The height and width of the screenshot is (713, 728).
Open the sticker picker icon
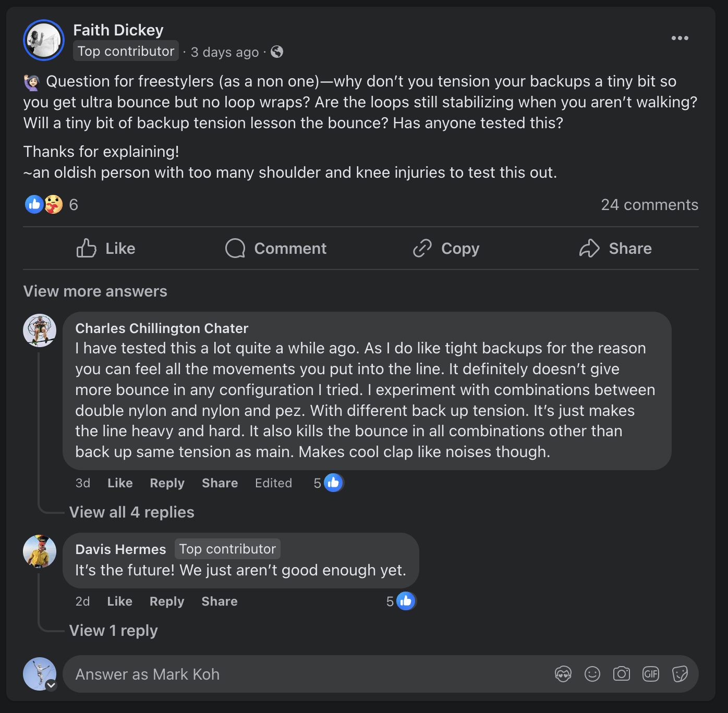point(680,674)
